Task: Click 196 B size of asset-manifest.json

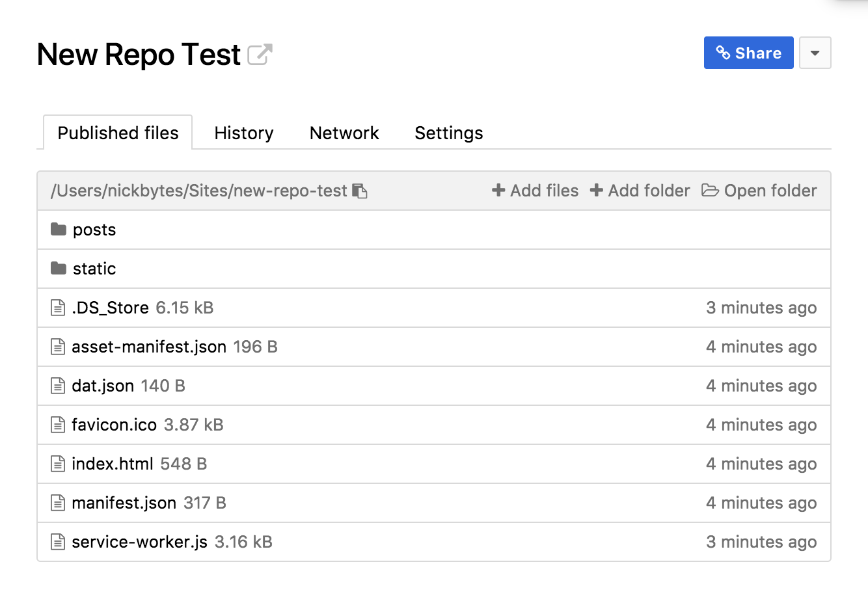Action: click(256, 347)
